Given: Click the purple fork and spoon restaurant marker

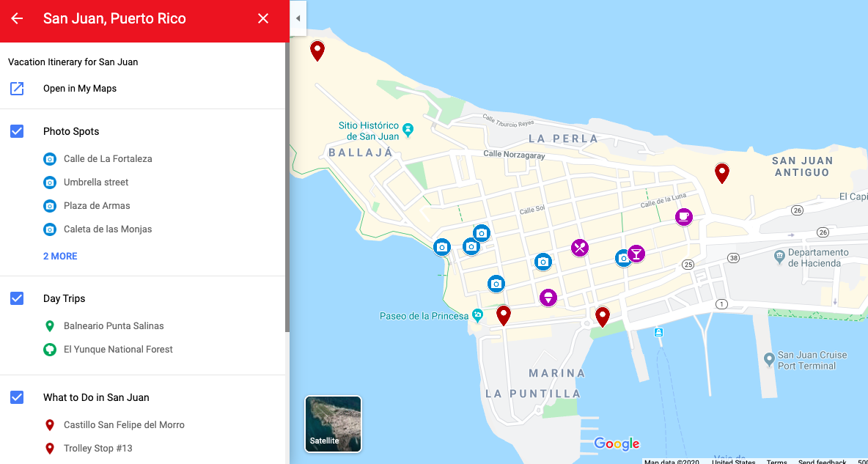Looking at the screenshot, I should pos(580,248).
